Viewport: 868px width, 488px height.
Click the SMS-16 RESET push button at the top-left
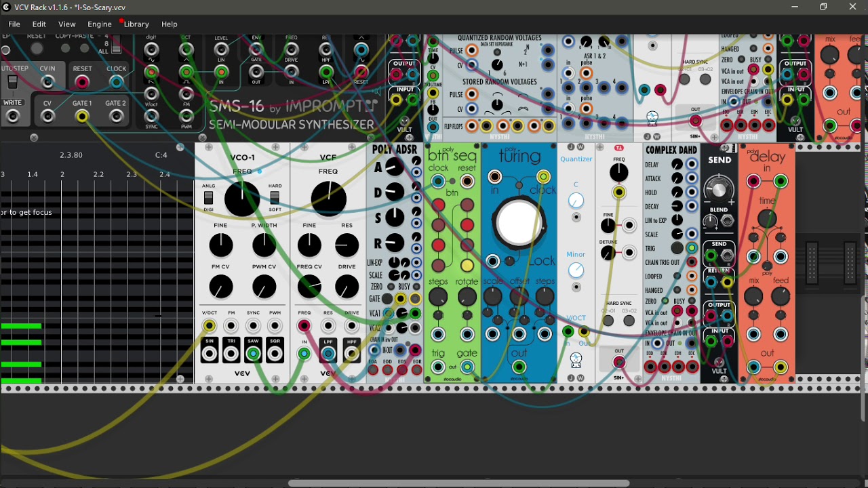point(37,49)
